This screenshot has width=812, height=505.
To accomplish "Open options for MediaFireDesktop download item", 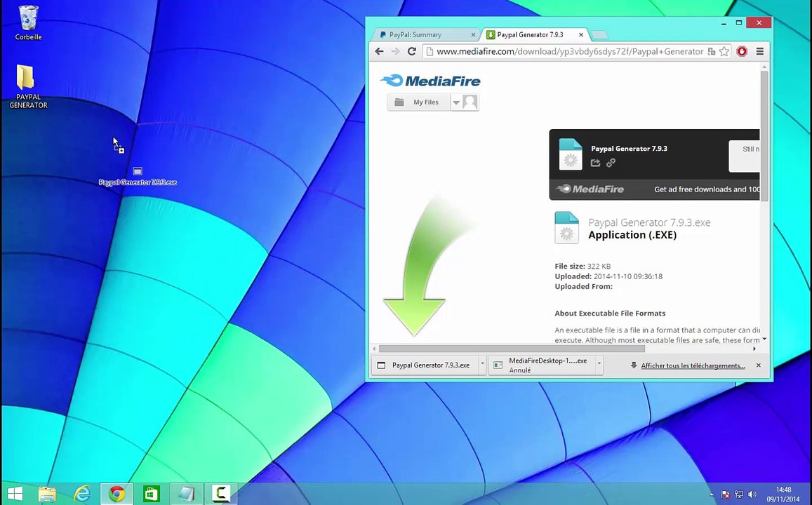I will click(599, 365).
